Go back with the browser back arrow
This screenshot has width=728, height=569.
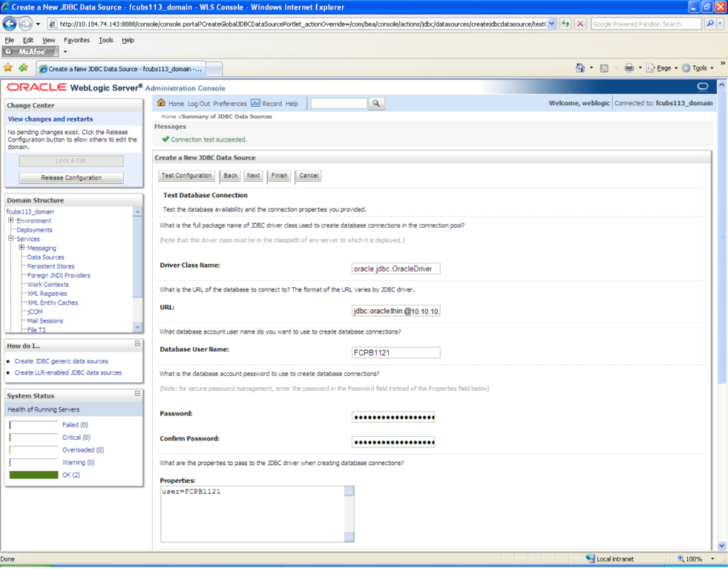point(10,23)
